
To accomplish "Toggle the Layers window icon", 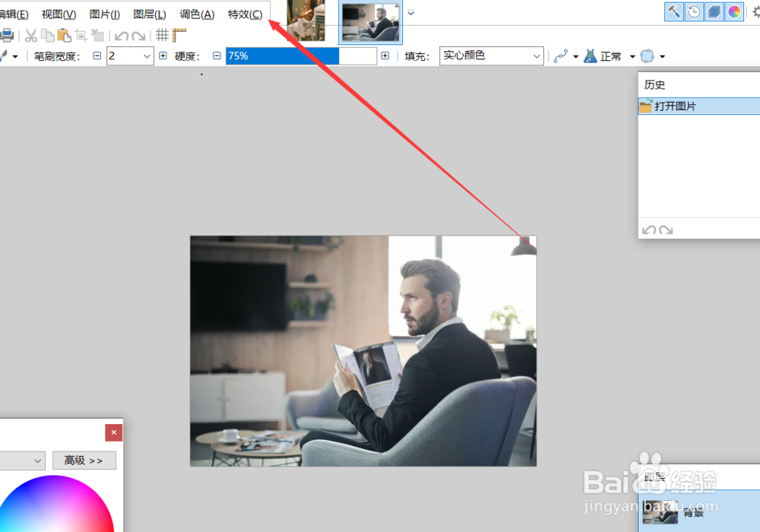I will tap(714, 11).
